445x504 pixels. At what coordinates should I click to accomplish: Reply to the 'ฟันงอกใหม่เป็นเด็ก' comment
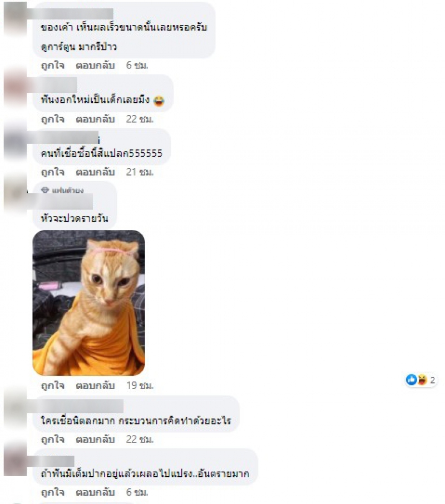coord(95,119)
